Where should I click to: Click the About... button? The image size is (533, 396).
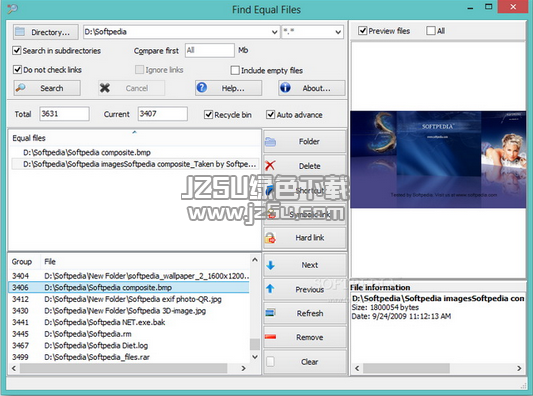[312, 88]
